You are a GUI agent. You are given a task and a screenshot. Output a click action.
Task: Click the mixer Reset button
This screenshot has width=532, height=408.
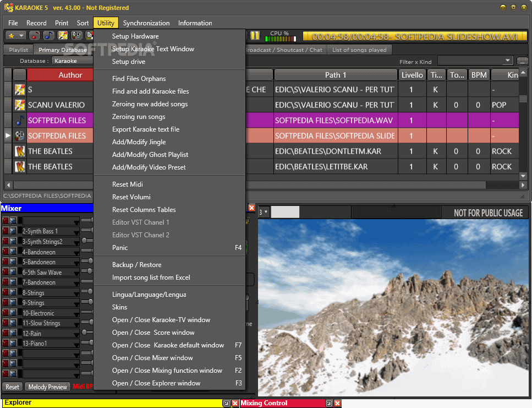click(x=12, y=387)
